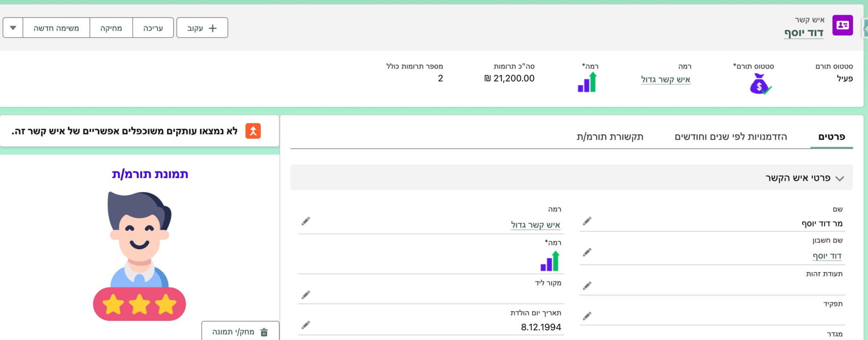Edit the תפקיד field pencil icon
This screenshot has height=340, width=868.
[x=587, y=316]
